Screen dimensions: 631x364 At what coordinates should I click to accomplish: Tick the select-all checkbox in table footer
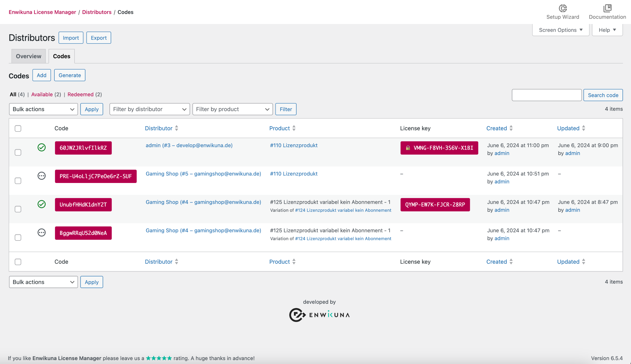pos(18,262)
